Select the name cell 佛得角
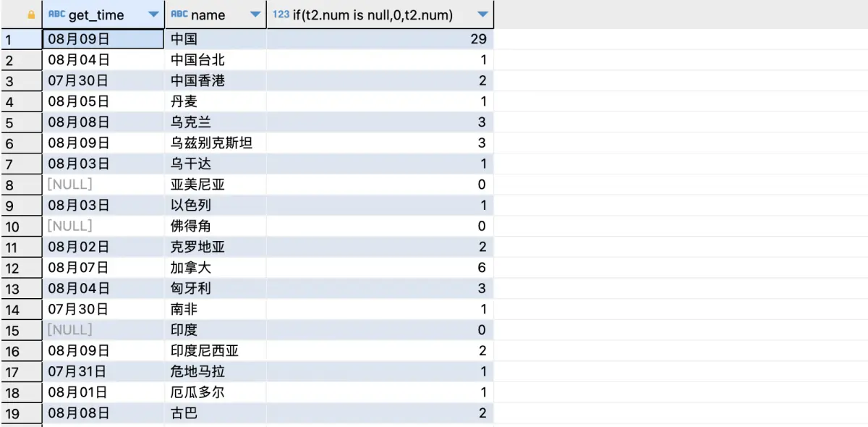 point(216,227)
